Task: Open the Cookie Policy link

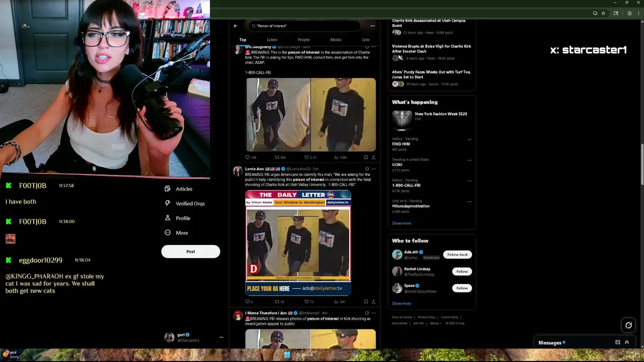Action: 449,317
